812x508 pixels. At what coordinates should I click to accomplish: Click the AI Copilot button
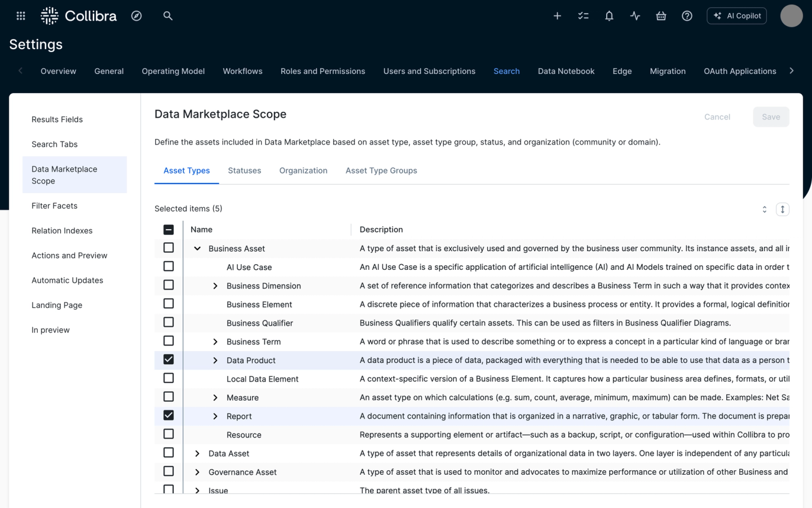(736, 16)
